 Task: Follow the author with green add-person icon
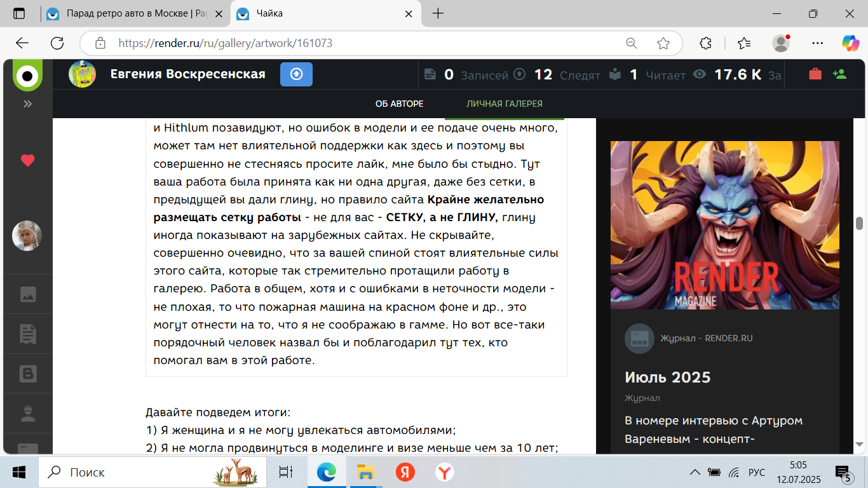(839, 74)
